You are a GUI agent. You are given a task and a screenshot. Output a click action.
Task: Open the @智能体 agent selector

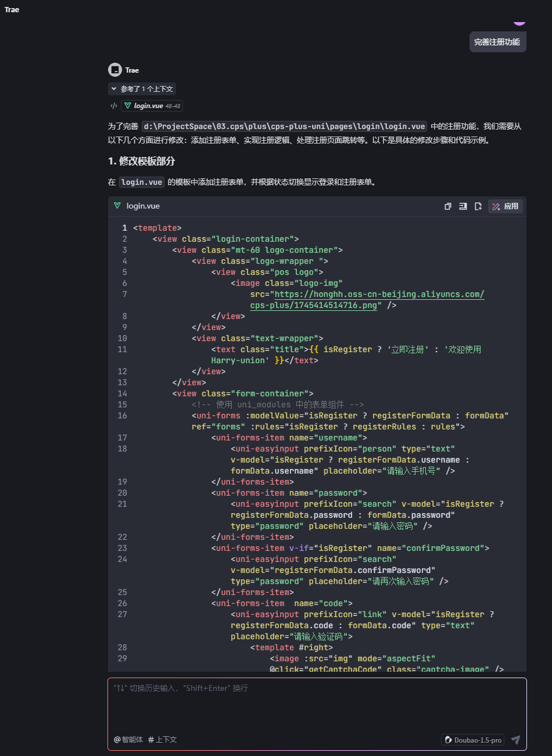click(128, 740)
